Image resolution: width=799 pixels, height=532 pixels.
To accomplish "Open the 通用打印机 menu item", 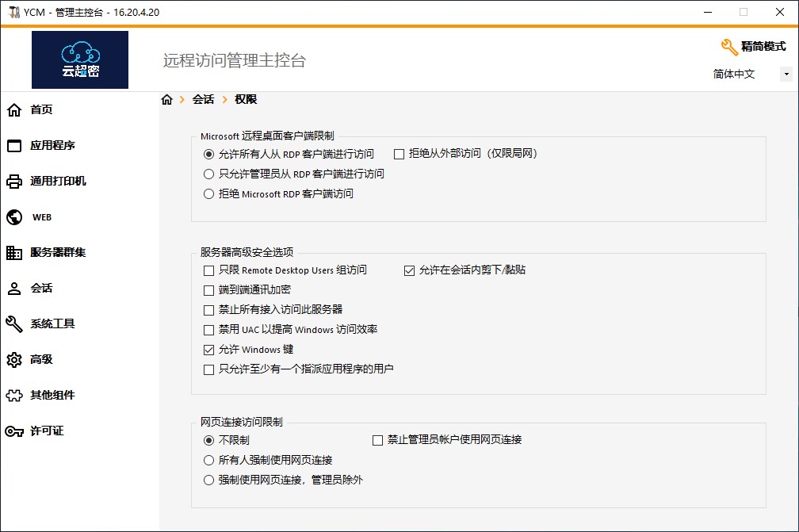I will (x=58, y=181).
